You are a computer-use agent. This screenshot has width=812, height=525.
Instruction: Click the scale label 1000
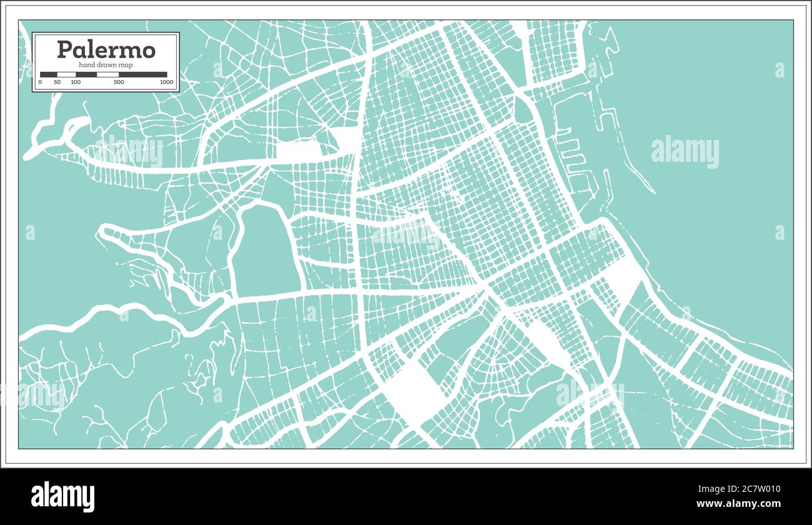166,82
